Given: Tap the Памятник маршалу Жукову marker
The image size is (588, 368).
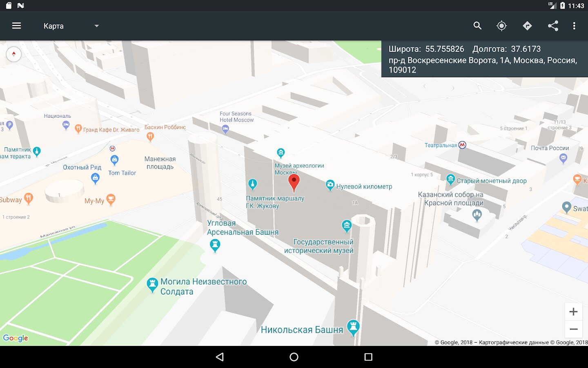Looking at the screenshot, I should pyautogui.click(x=252, y=184).
